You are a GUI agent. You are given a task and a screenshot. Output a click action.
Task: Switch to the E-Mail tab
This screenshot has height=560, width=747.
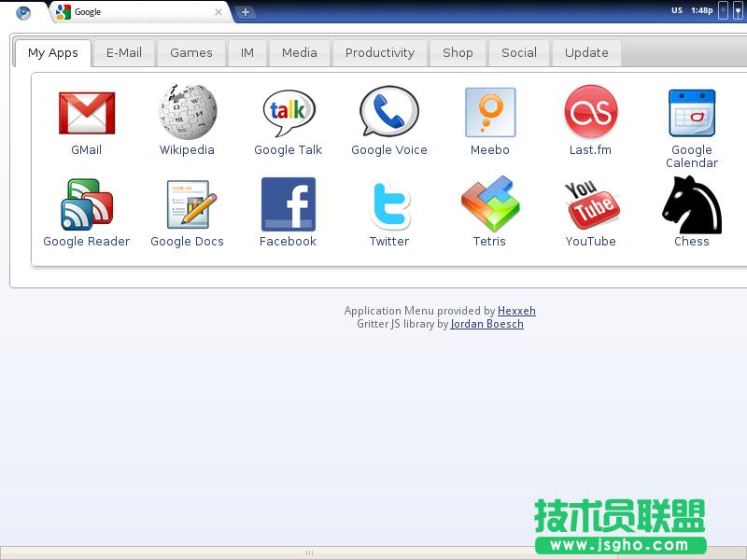click(124, 53)
